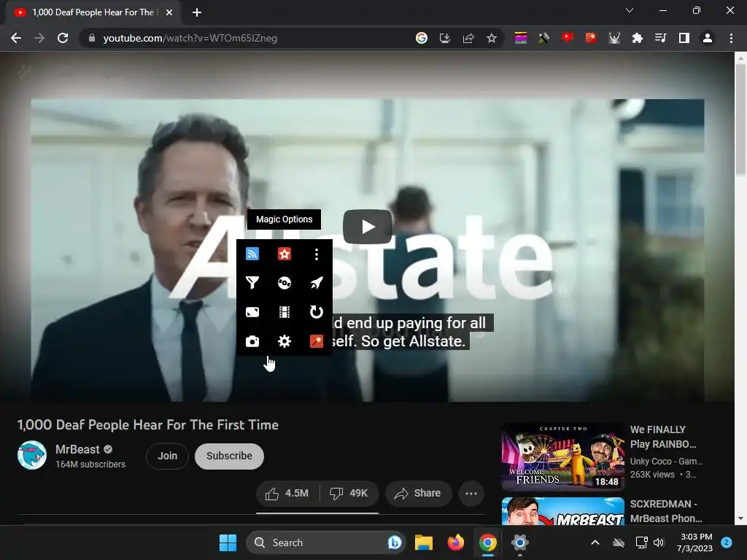The height and width of the screenshot is (560, 747).
Task: Open the three-dot menu in Magic Options panel
Action: tap(317, 254)
